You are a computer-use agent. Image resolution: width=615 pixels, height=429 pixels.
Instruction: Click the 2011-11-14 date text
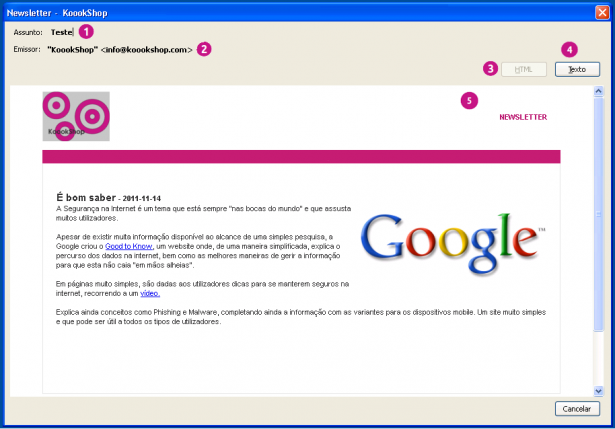click(142, 198)
